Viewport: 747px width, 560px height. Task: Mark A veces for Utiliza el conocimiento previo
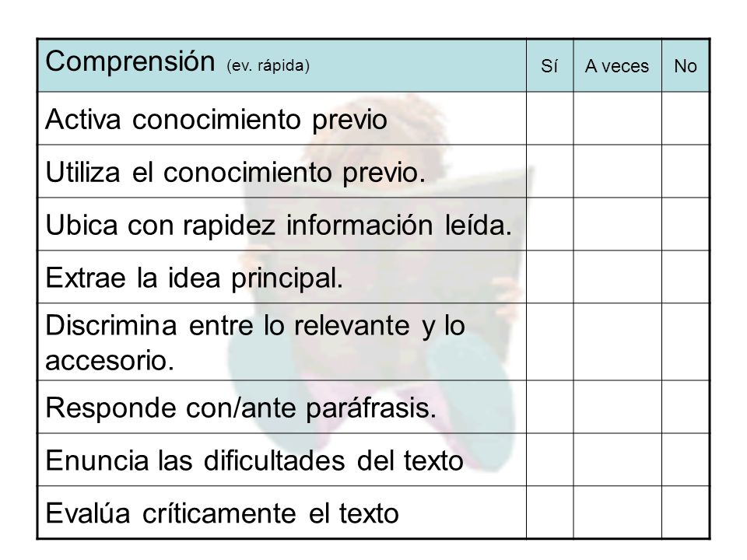pyautogui.click(x=617, y=171)
